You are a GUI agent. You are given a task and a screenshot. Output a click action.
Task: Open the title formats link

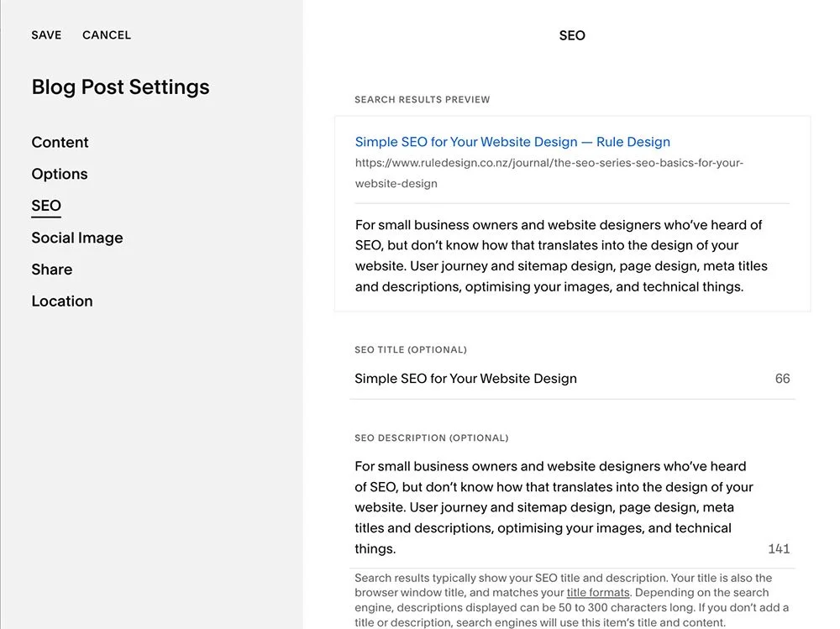coord(598,593)
